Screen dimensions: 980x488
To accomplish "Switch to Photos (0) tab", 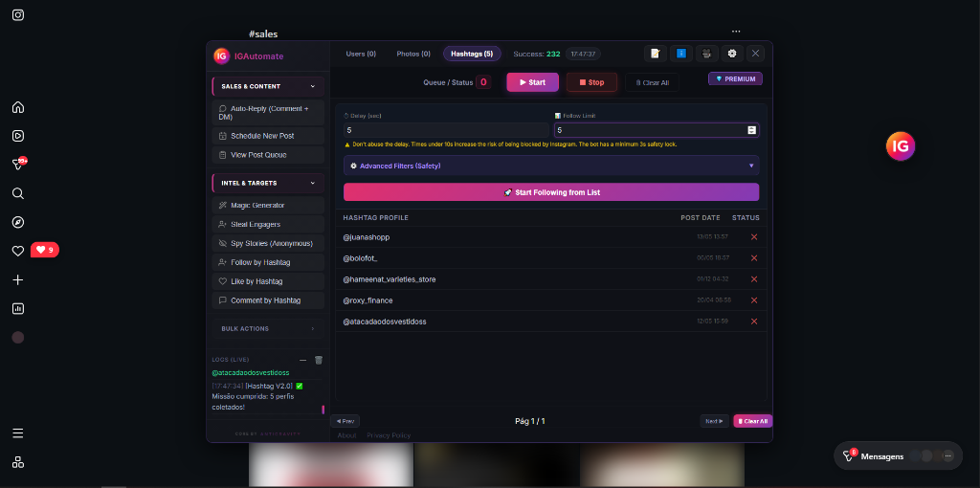I will click(413, 54).
